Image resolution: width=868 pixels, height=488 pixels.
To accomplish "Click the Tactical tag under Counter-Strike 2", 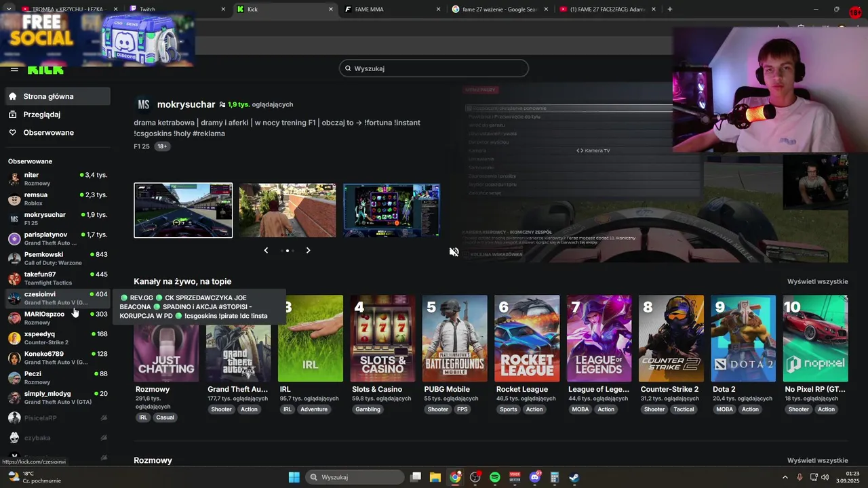I will (x=684, y=409).
